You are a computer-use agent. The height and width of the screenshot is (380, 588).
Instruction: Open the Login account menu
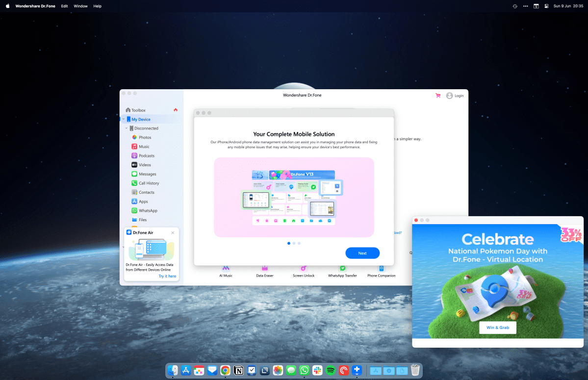(455, 96)
